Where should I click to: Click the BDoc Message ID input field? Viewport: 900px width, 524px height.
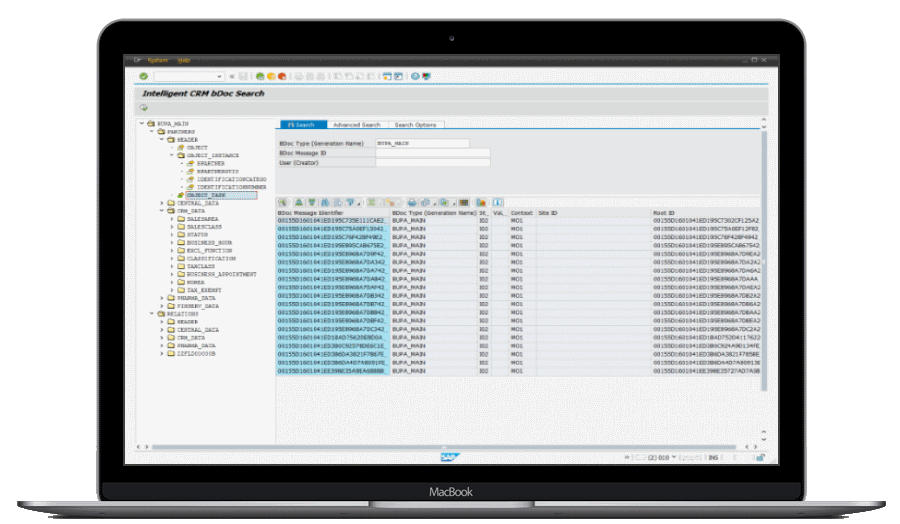pyautogui.click(x=433, y=153)
